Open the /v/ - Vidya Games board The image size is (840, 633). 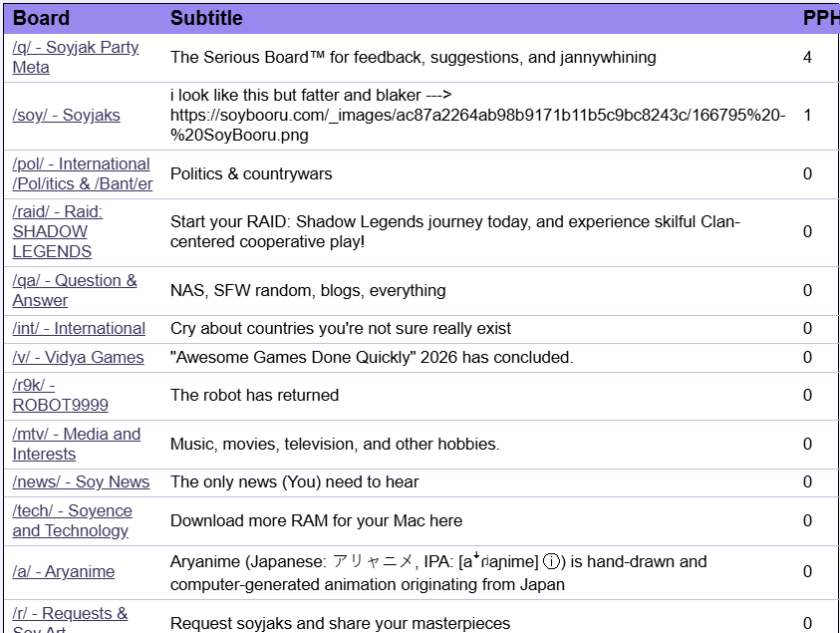78,358
